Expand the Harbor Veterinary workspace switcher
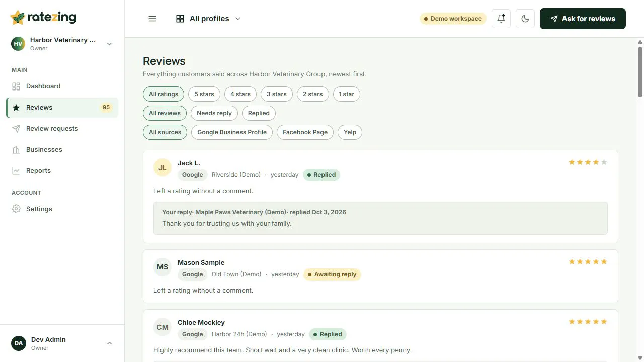This screenshot has height=362, width=644. [62, 44]
